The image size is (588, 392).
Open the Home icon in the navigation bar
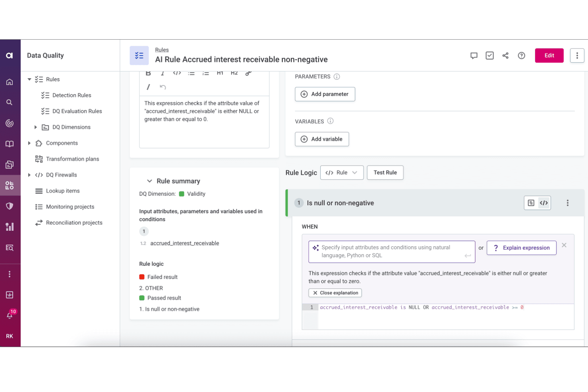click(10, 82)
